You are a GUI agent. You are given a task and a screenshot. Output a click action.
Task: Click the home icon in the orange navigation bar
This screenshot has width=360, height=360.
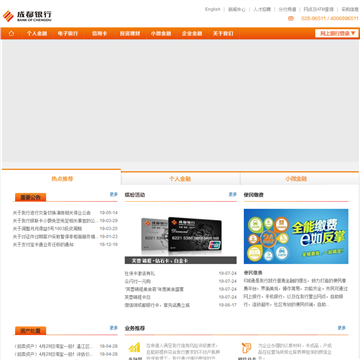tap(11, 33)
